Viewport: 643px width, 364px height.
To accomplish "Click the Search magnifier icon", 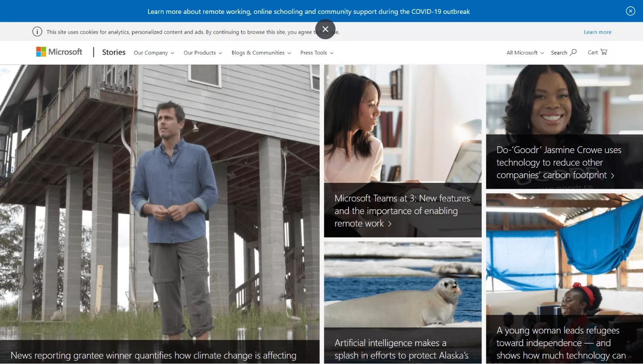I will 573,52.
